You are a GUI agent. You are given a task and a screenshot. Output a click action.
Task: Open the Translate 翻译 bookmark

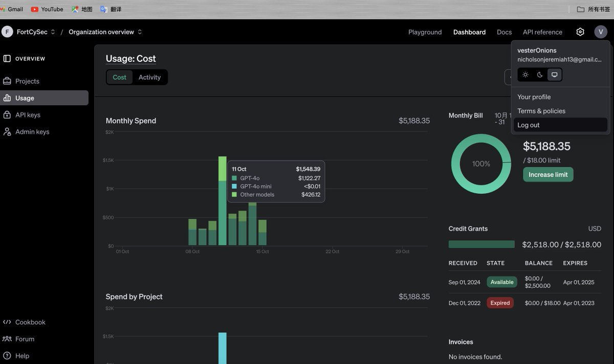pyautogui.click(x=111, y=9)
